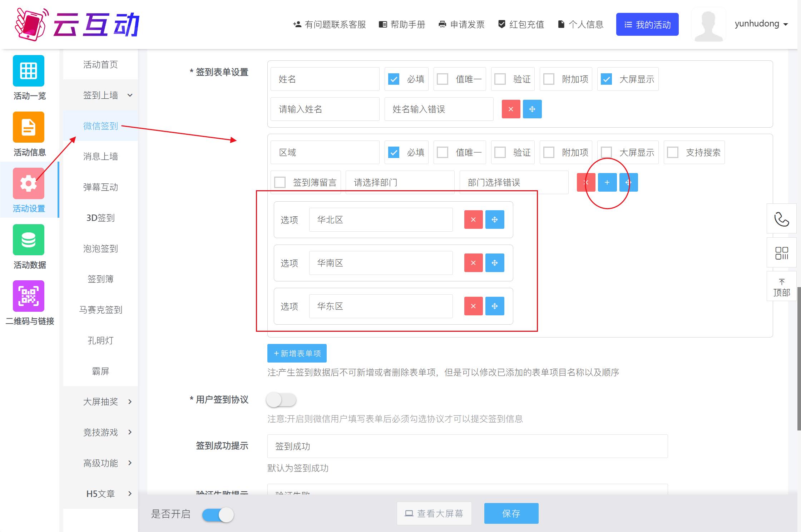Click the 新增表单项 button
Screen dimensions: 801x532
297,353
